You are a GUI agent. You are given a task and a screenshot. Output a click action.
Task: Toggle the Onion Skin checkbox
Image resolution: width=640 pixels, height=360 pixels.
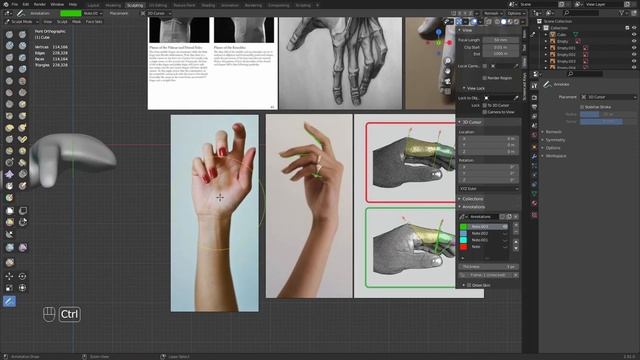click(x=469, y=285)
